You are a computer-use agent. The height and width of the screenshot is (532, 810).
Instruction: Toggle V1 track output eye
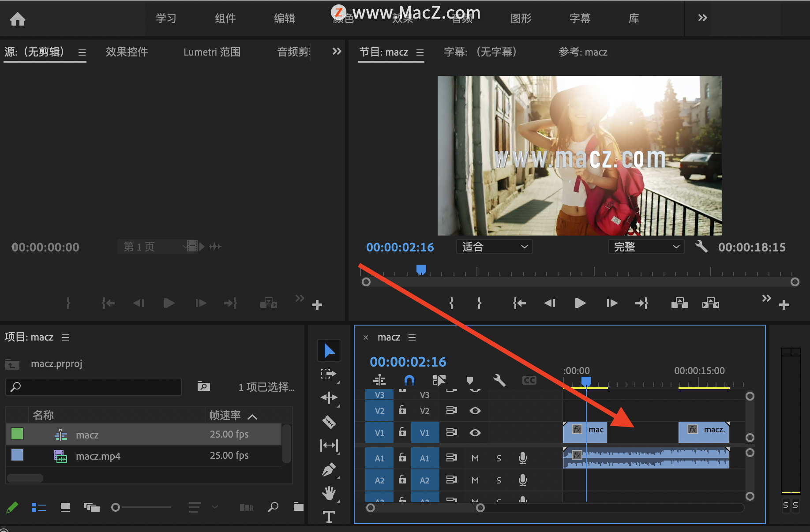tap(475, 433)
